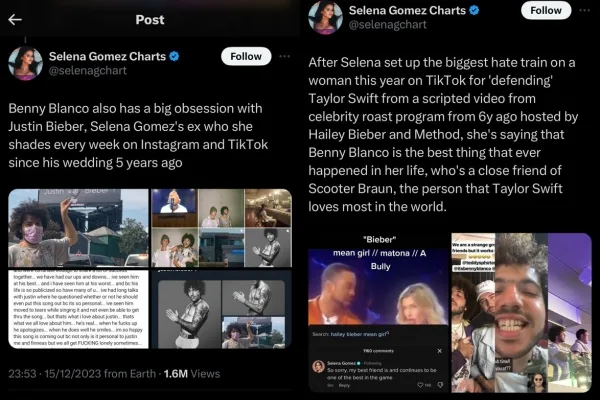Open the three-dot menu on the left post

(x=284, y=56)
